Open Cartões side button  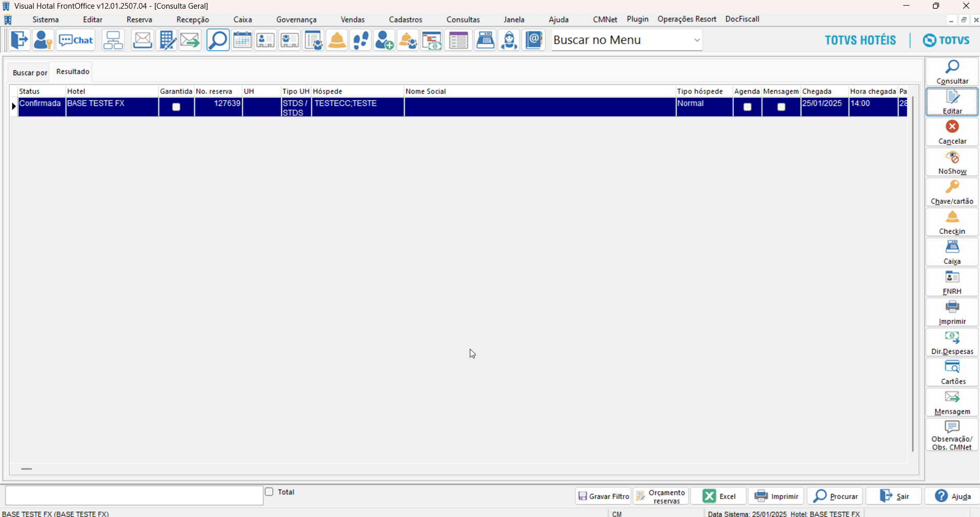952,372
